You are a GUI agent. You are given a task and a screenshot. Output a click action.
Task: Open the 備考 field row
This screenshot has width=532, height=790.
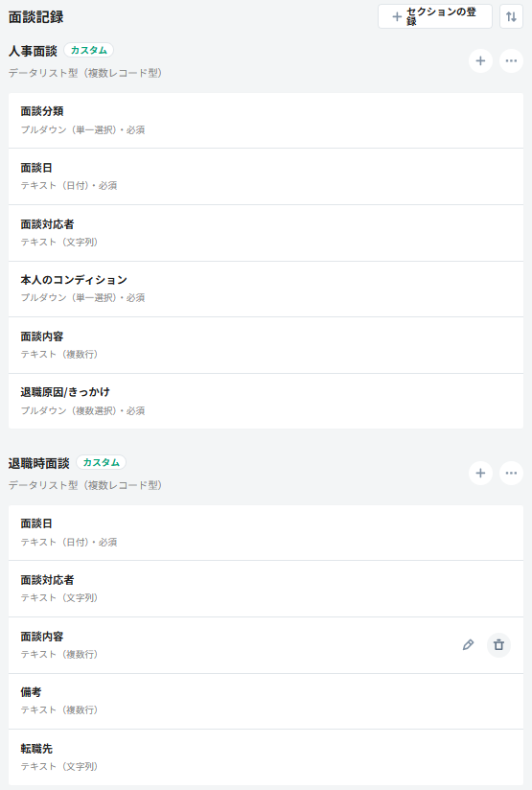(x=266, y=701)
